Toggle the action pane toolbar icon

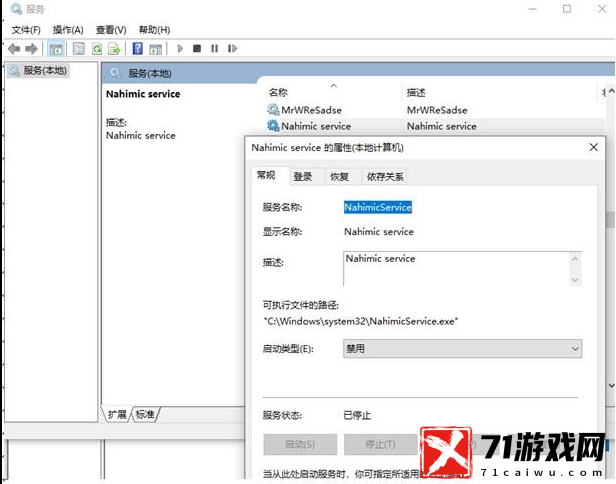pyautogui.click(x=156, y=49)
